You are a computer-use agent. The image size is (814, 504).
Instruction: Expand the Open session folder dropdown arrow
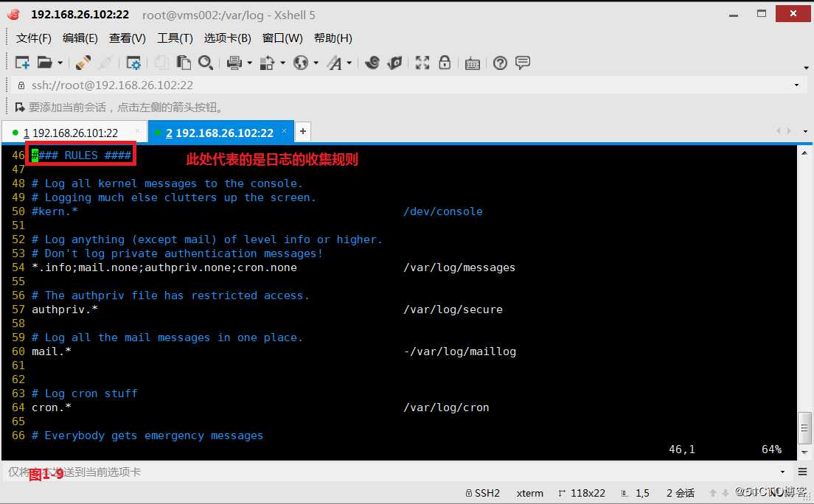pyautogui.click(x=60, y=63)
